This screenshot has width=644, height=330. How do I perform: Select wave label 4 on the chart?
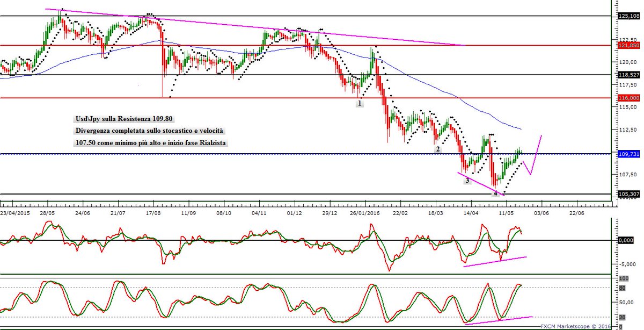pyautogui.click(x=495, y=193)
